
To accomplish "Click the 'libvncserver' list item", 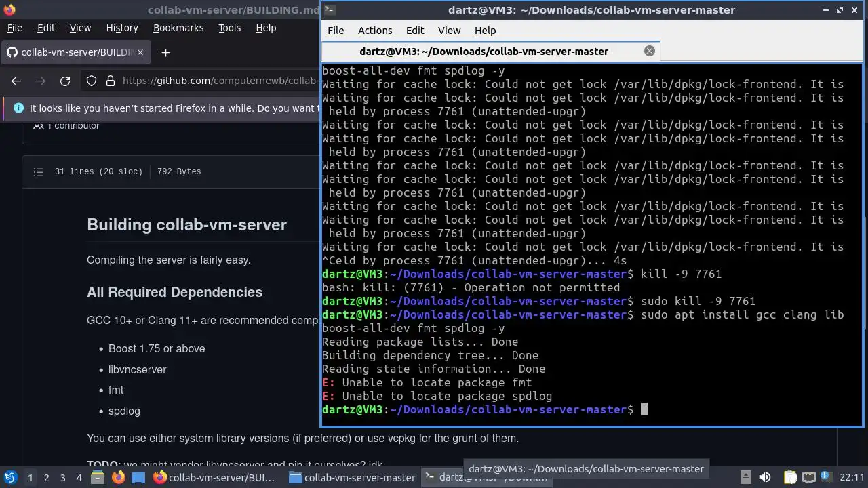I will [x=137, y=369].
